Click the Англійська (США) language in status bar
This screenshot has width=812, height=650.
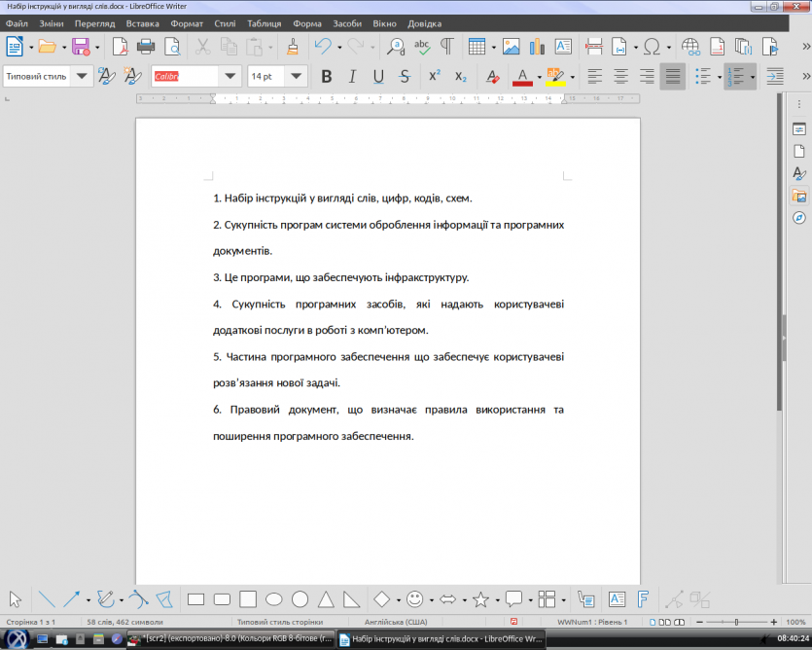tap(399, 620)
